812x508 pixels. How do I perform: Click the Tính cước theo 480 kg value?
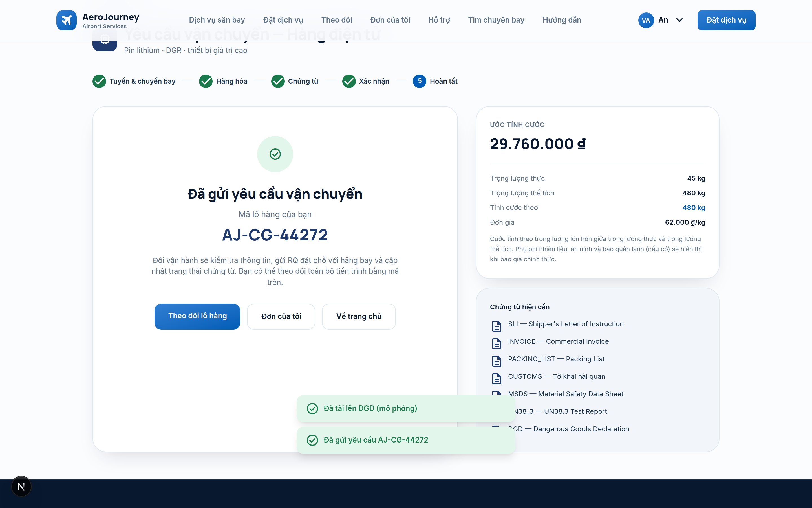(x=694, y=208)
